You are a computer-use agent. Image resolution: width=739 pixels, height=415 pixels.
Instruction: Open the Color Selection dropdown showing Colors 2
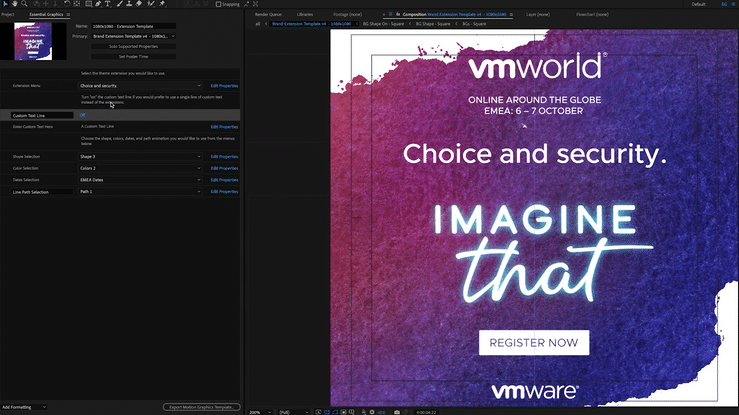pyautogui.click(x=140, y=168)
